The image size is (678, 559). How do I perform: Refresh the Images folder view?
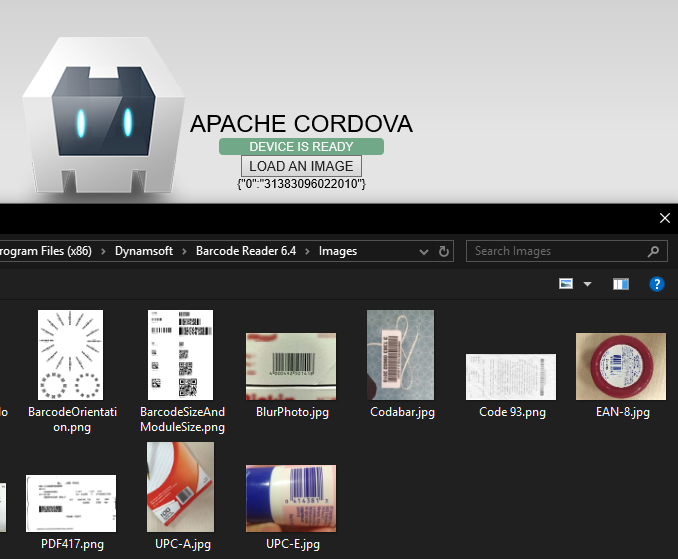coord(445,251)
